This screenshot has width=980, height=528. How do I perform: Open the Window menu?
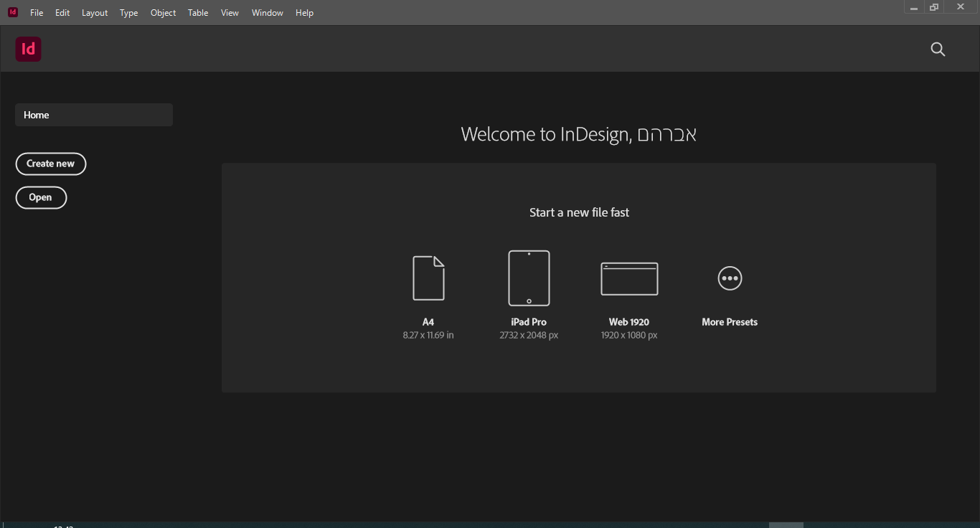pyautogui.click(x=268, y=13)
